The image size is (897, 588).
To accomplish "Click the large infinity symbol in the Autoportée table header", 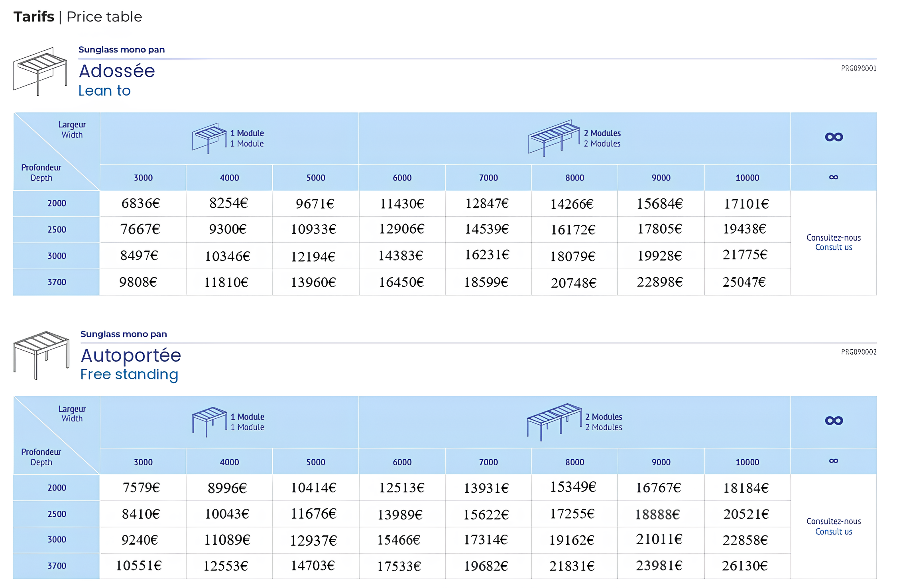I will [x=834, y=421].
